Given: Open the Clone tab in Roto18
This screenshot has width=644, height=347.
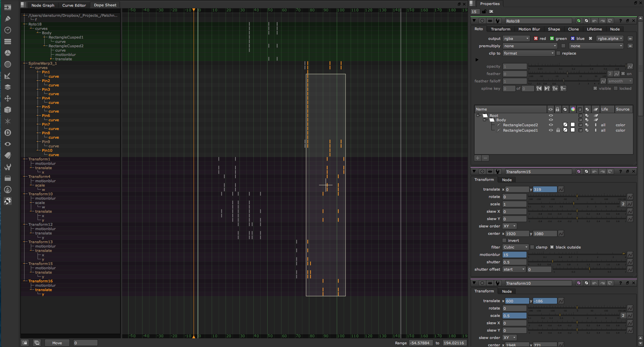Looking at the screenshot, I should [x=573, y=29].
